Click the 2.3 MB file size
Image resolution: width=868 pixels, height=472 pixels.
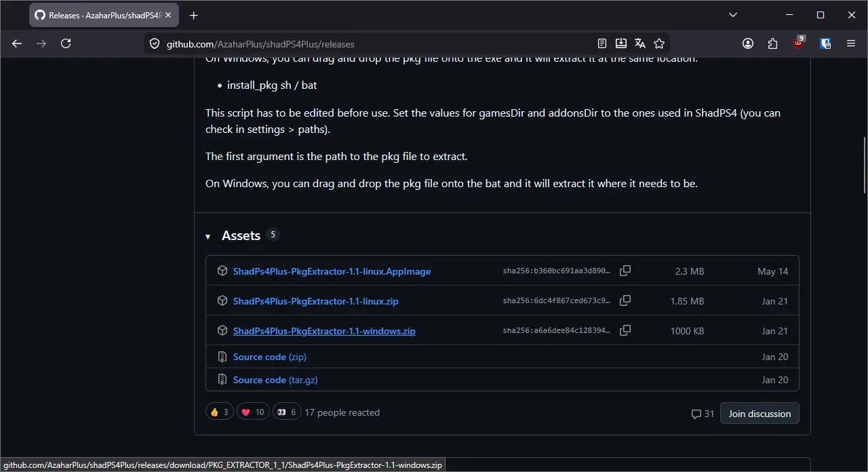click(x=690, y=271)
